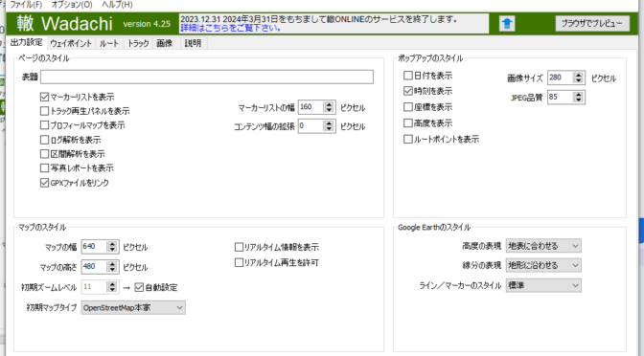Click the コンテンツ幅の拡張 spinner arrows

(329, 126)
